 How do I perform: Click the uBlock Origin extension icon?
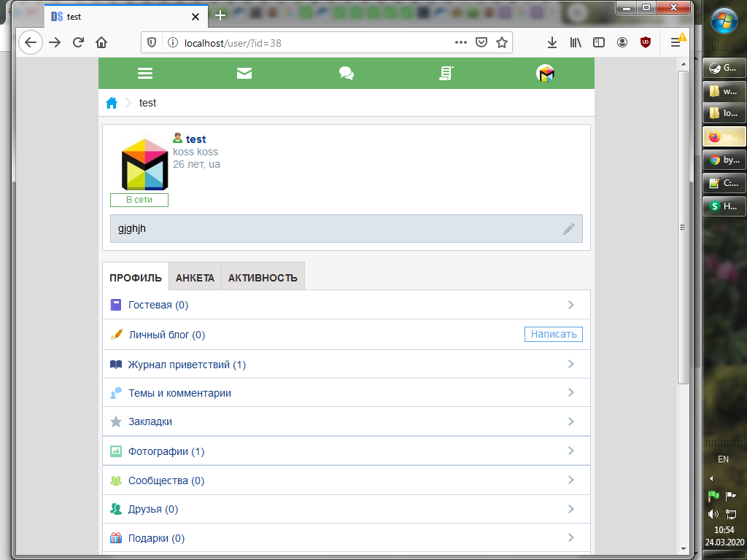coord(645,42)
